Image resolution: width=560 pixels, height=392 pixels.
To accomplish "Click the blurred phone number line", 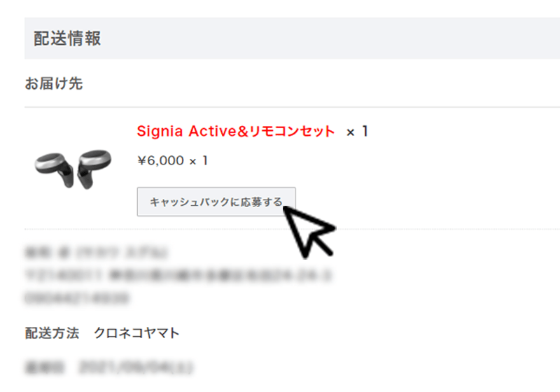I will coord(77,297).
